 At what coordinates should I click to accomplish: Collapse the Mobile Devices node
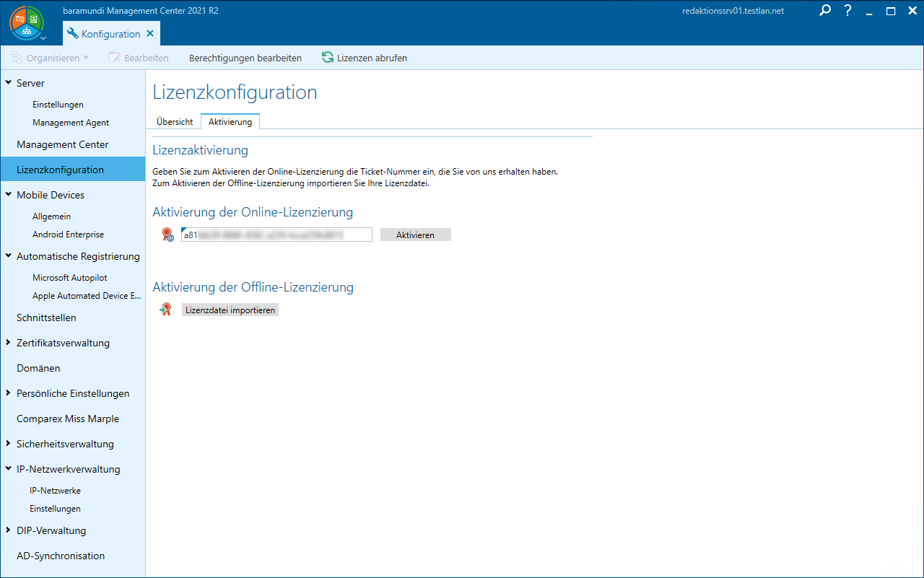pyautogui.click(x=8, y=195)
